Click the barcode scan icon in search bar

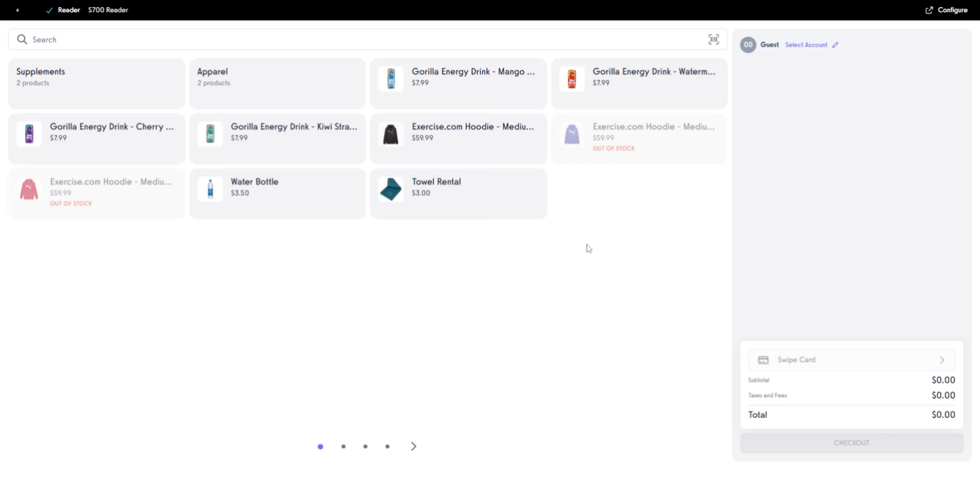[x=713, y=39]
